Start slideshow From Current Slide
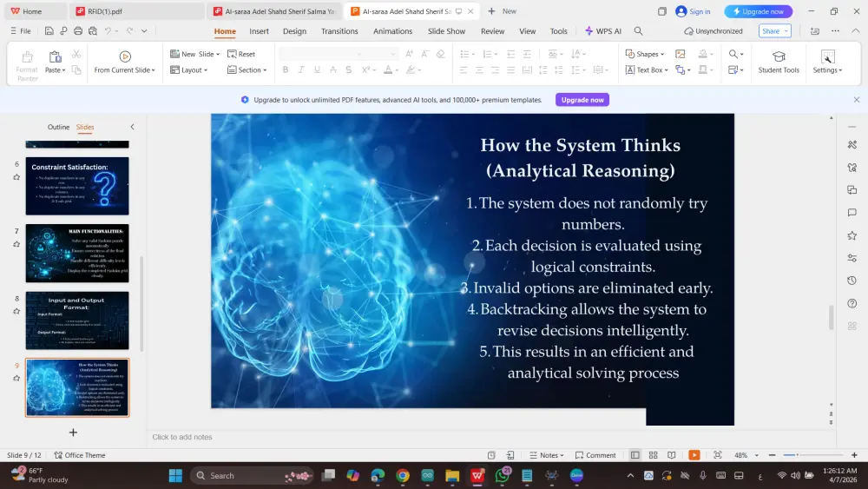Viewport: 868px width, 489px height. pyautogui.click(x=124, y=62)
